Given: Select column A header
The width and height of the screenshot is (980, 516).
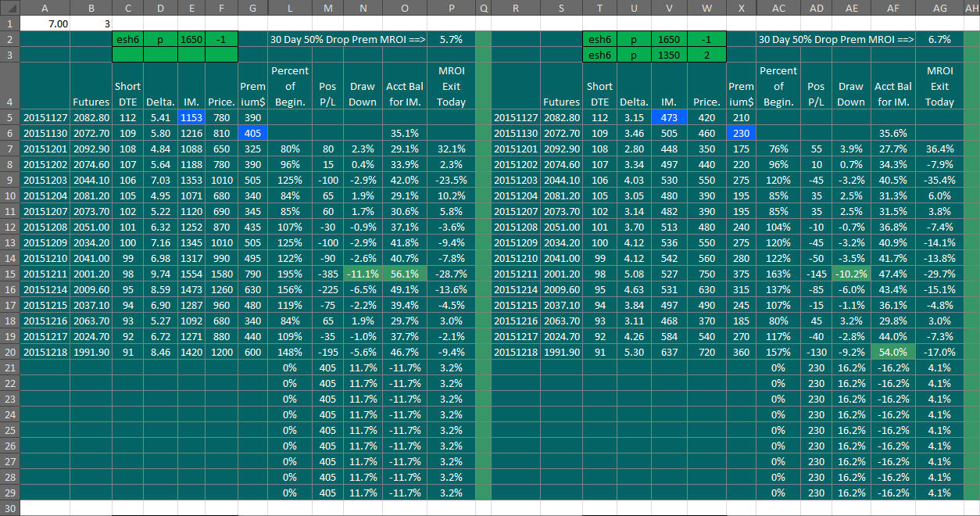Looking at the screenshot, I should click(45, 8).
